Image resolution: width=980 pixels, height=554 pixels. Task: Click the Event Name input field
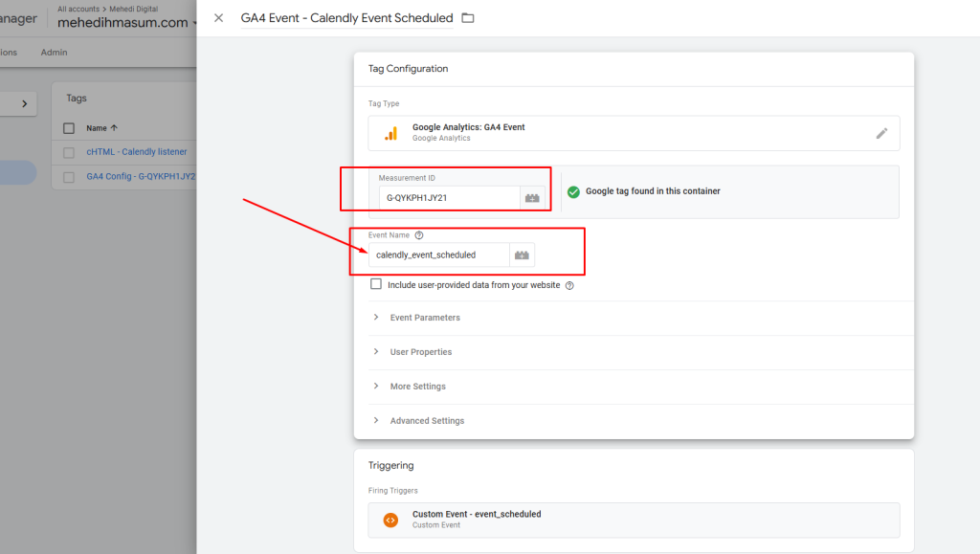point(438,255)
